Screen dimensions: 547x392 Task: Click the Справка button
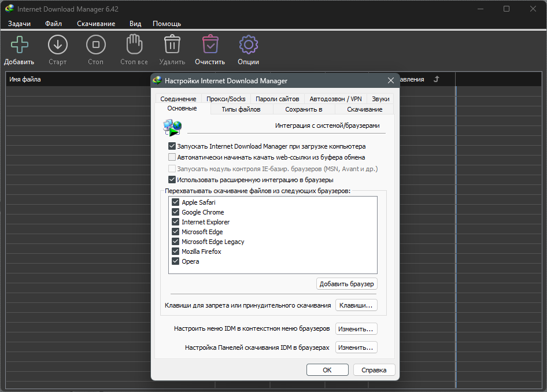[374, 369]
